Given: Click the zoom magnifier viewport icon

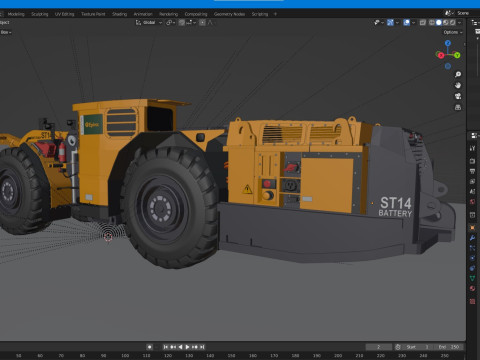Looking at the screenshot, I should click(x=458, y=74).
